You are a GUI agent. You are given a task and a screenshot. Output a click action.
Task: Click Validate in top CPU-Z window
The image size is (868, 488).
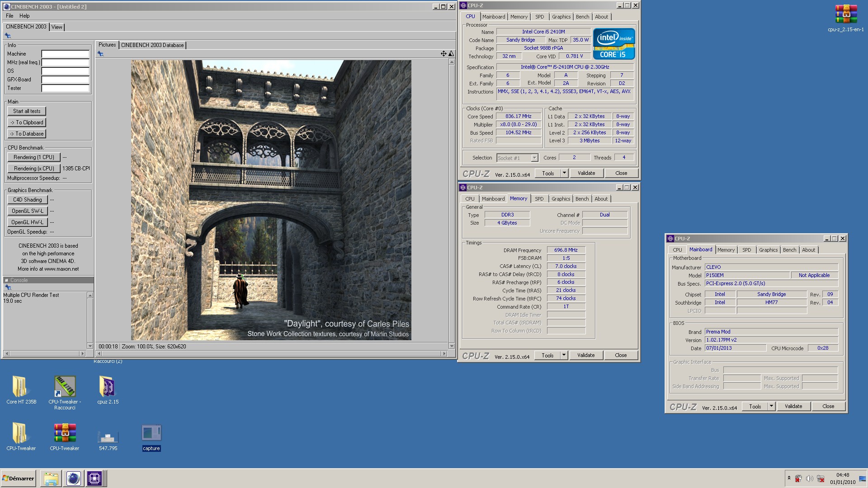(586, 173)
